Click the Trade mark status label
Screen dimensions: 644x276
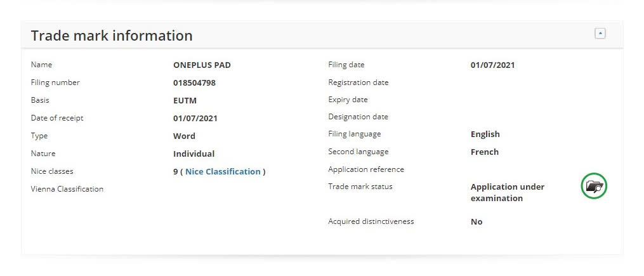(360, 187)
